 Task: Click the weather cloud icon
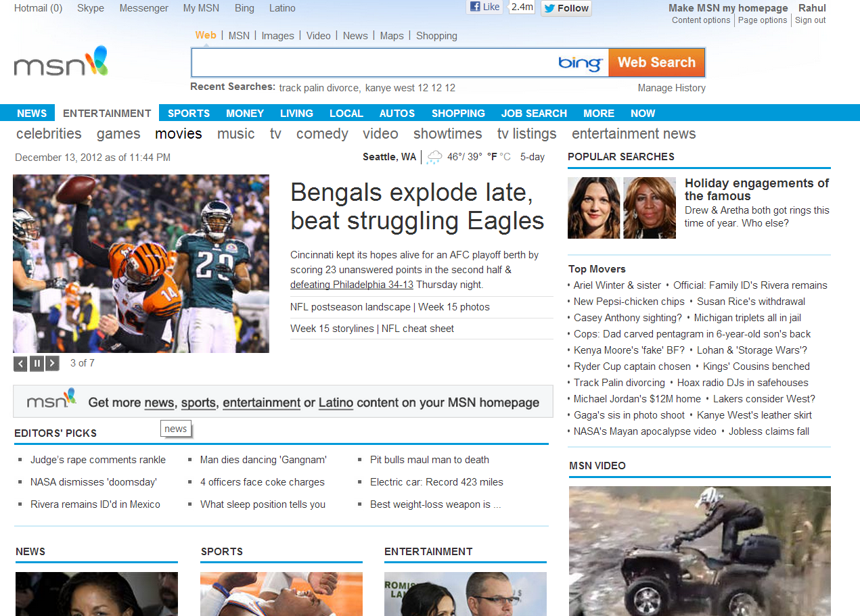tap(434, 158)
